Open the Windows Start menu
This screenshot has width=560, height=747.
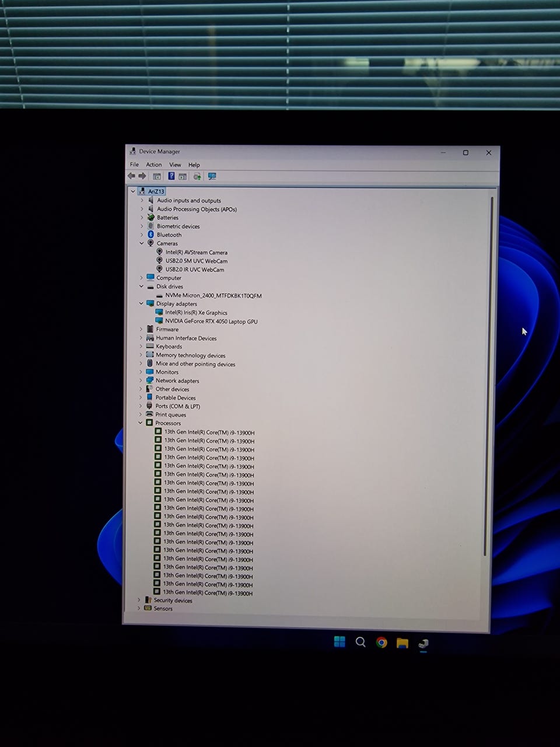tap(339, 642)
